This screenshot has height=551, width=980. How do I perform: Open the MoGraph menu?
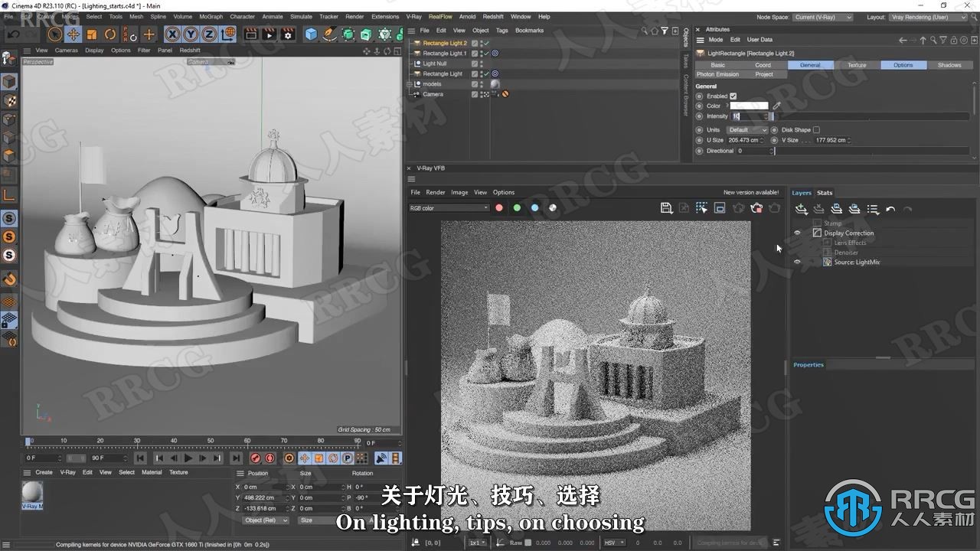[x=211, y=16]
